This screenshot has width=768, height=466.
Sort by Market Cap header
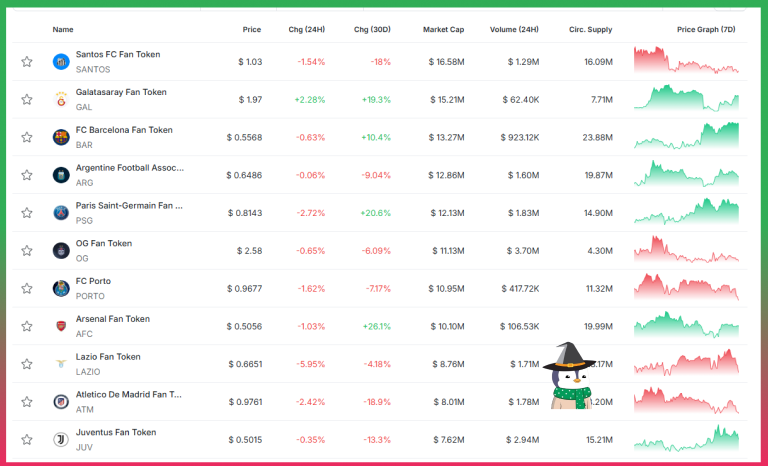pyautogui.click(x=443, y=29)
